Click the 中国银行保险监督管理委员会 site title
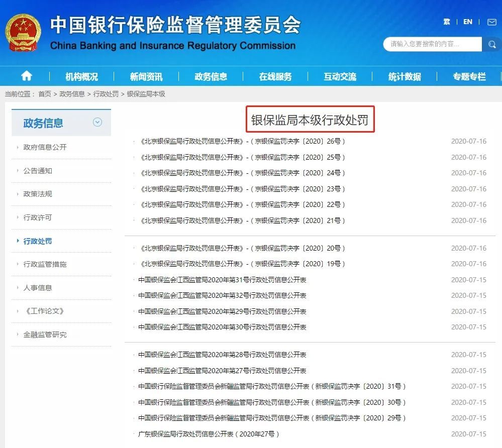Image resolution: width=502 pixels, height=448 pixels. click(175, 25)
